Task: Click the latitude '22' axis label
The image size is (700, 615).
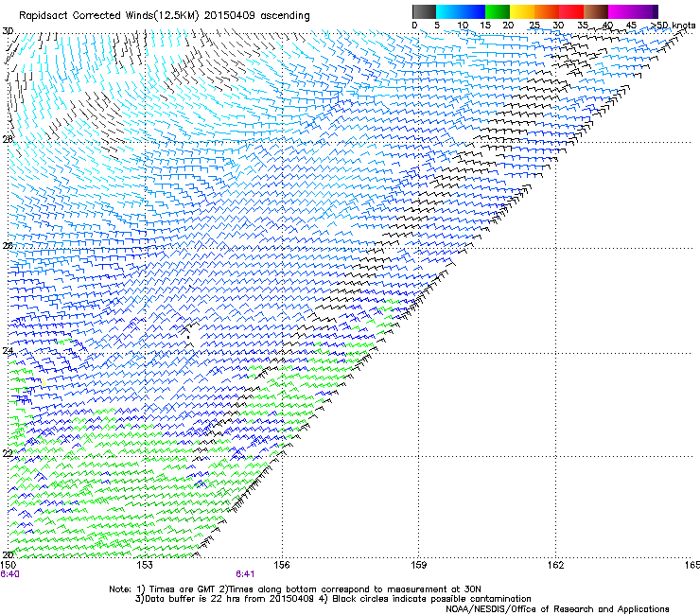Action: pos(8,453)
